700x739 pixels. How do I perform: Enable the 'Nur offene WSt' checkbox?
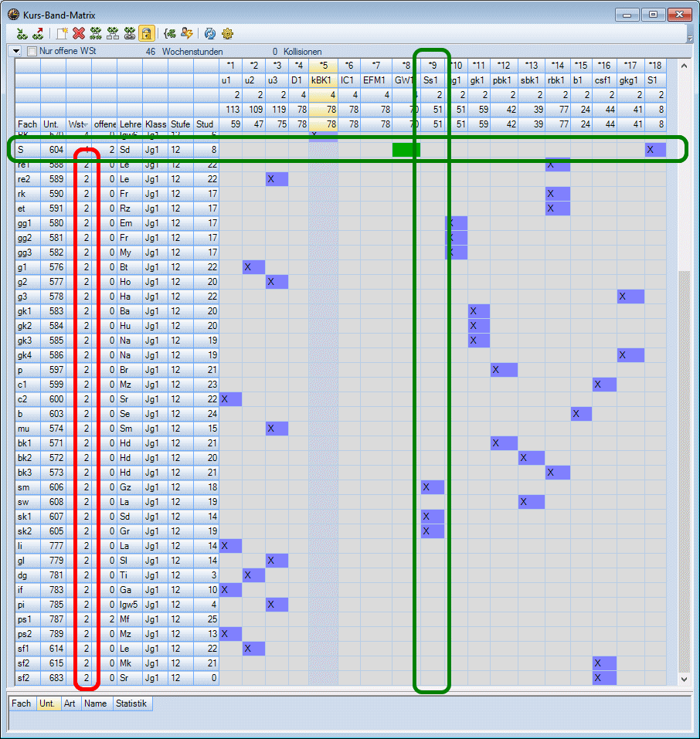click(x=32, y=52)
